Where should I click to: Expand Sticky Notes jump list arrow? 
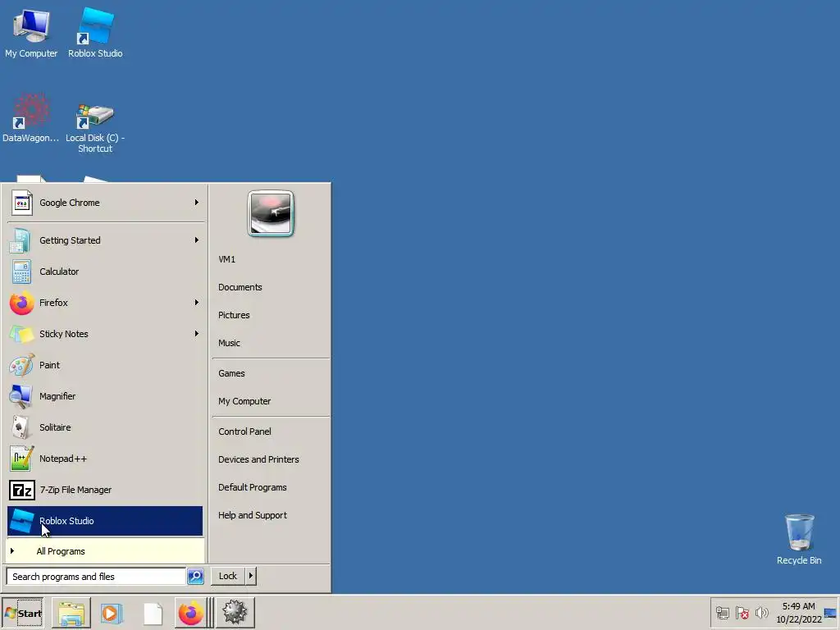(197, 334)
